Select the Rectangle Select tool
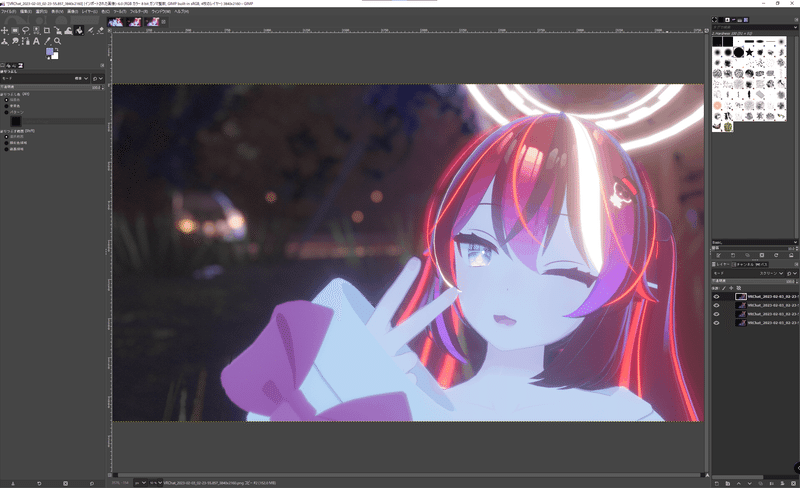Screen dimensions: 800x488 (x=15, y=31)
